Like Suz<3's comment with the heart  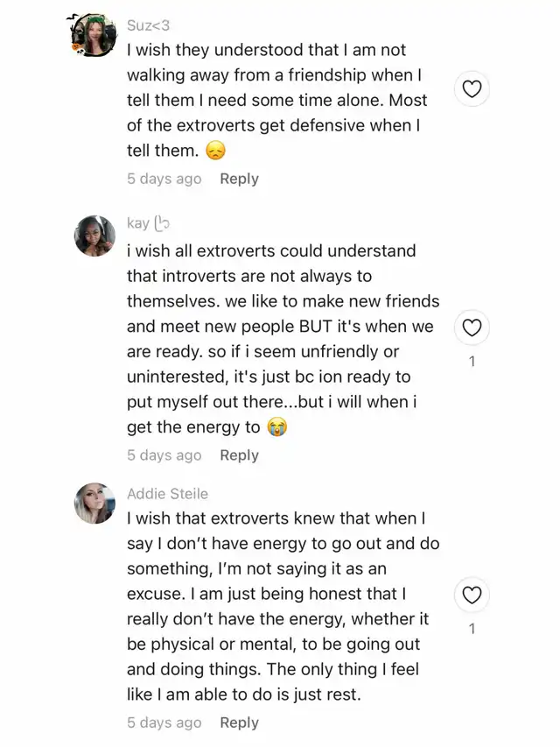click(472, 88)
